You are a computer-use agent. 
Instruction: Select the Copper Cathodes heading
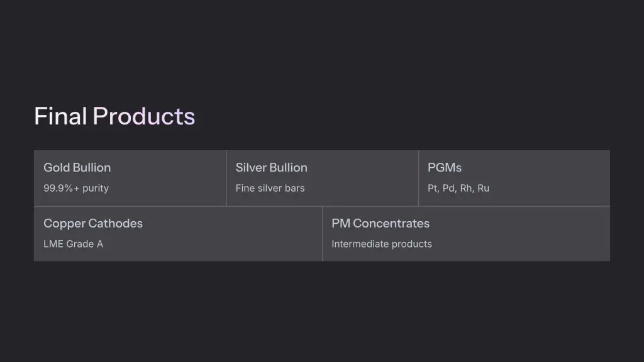point(93,224)
